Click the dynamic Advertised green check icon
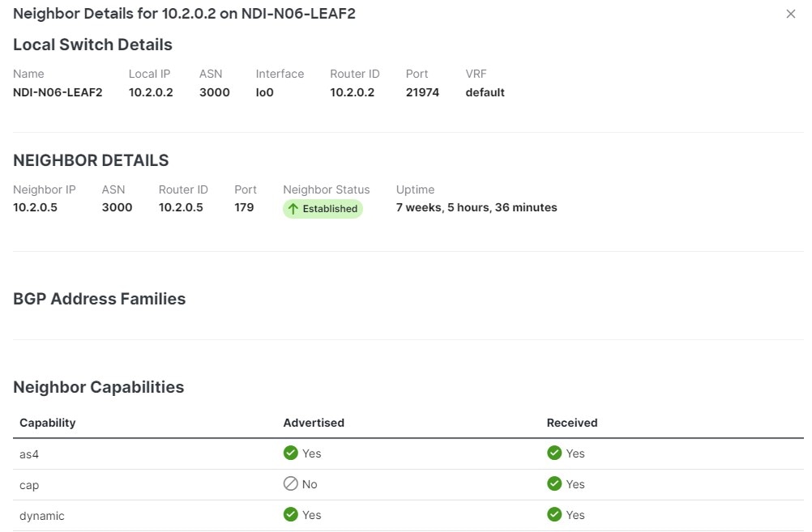Image resolution: width=812 pixels, height=532 pixels. (290, 514)
